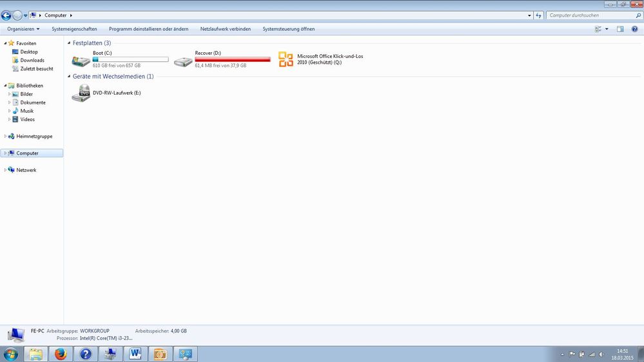Image resolution: width=644 pixels, height=362 pixels.
Task: Open the view options dropdown arrow
Action: coord(607,29)
